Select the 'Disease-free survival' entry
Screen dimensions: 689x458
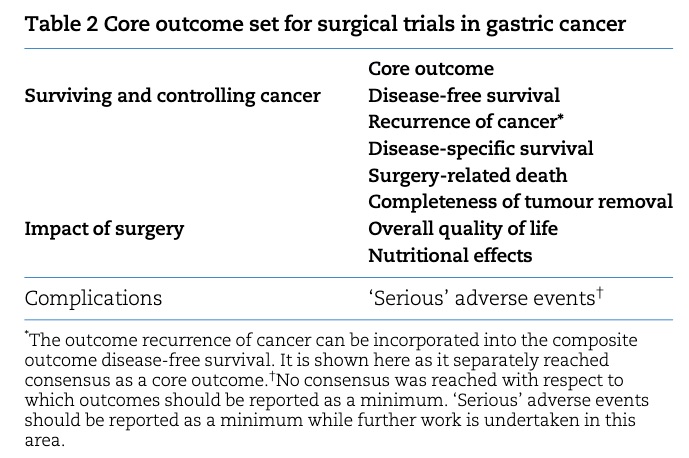coord(464,95)
